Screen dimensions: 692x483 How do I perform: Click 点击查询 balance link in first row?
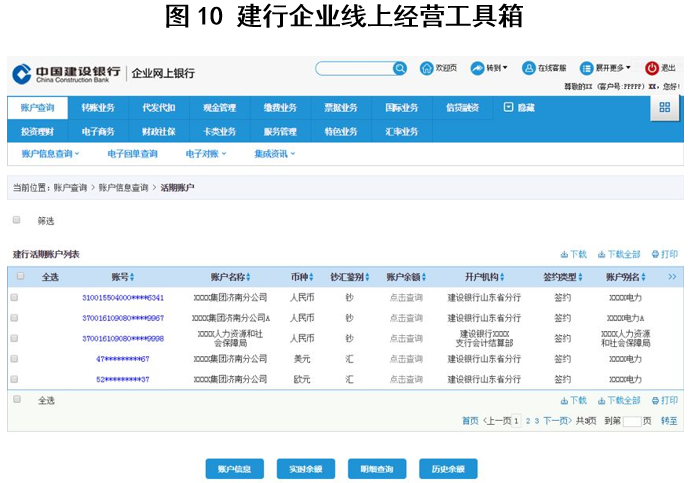point(406,298)
